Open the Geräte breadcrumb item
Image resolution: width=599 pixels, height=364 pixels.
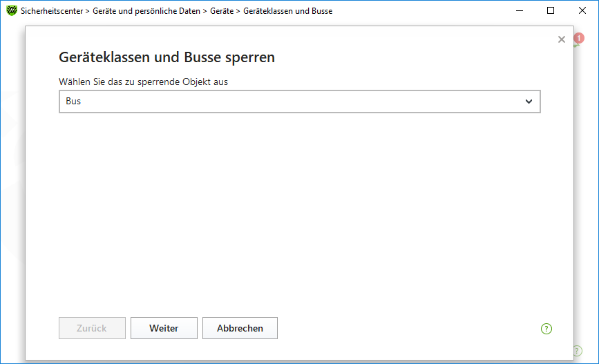(222, 11)
